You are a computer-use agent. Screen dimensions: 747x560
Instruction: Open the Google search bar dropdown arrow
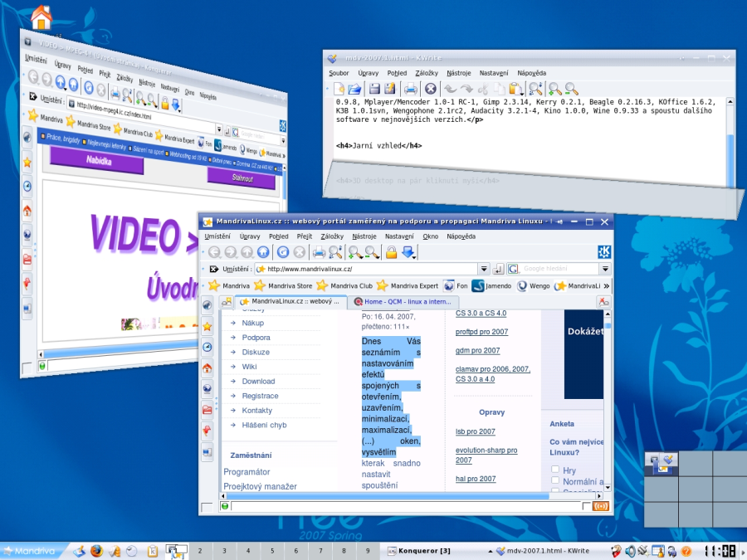point(605,269)
